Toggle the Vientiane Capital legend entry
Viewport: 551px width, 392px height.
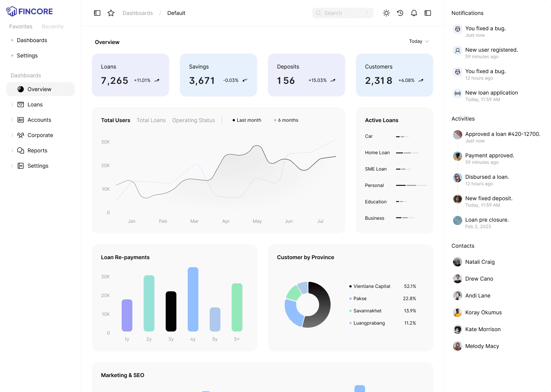coord(369,286)
